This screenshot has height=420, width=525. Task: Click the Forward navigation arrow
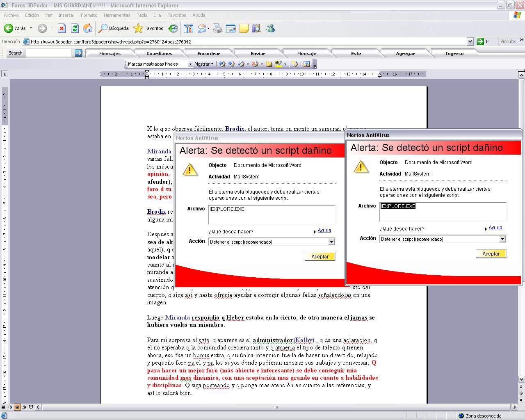[42, 28]
